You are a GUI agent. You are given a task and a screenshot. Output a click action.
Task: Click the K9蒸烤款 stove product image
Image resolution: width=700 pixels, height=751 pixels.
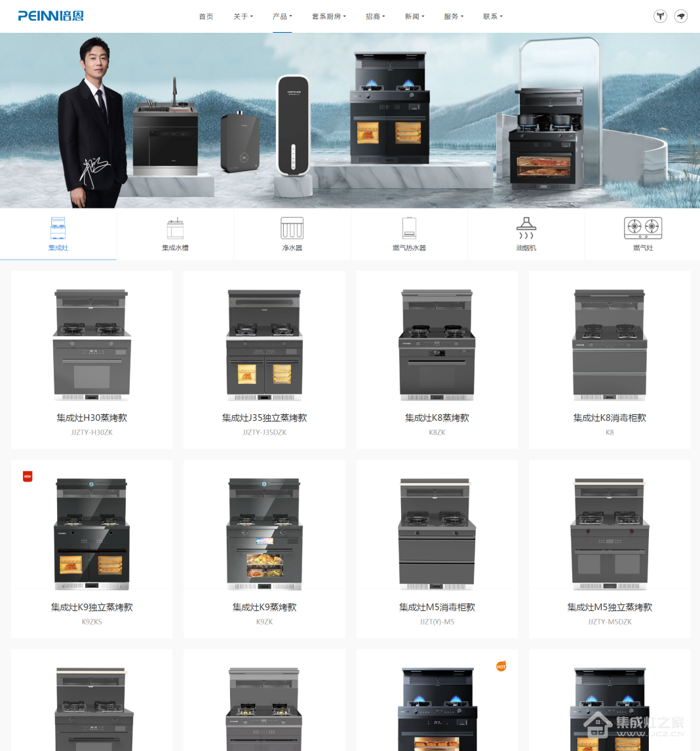click(265, 534)
